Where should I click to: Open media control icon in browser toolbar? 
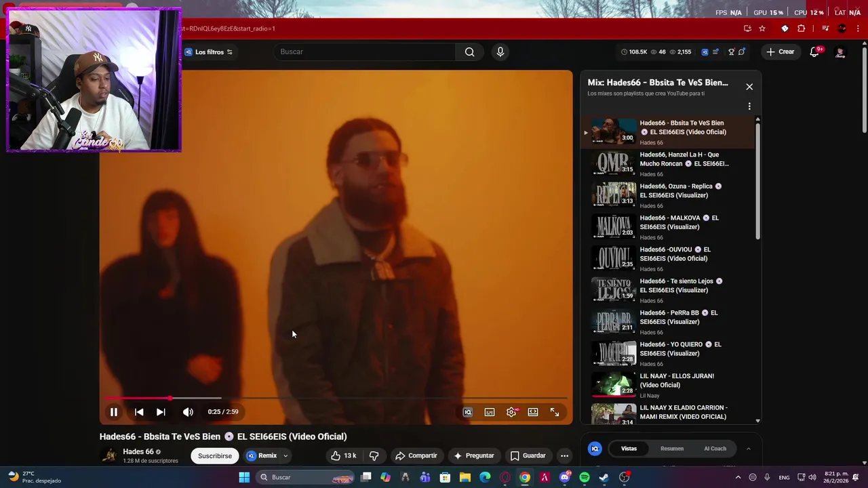click(825, 28)
